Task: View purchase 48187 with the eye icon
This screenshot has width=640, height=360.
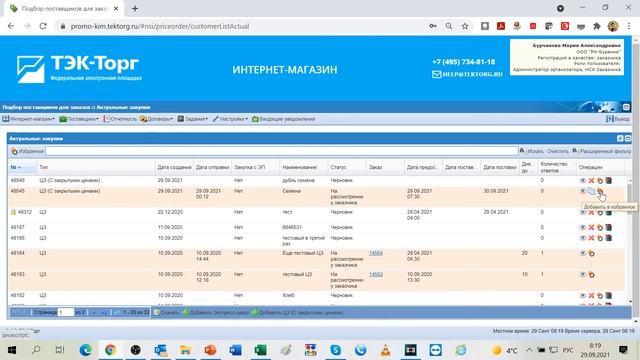Action: pos(582,227)
